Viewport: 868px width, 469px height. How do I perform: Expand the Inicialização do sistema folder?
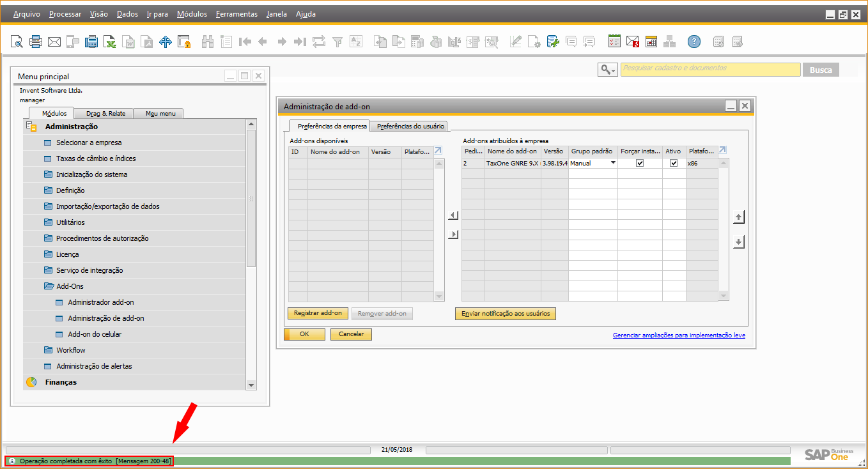[x=49, y=174]
